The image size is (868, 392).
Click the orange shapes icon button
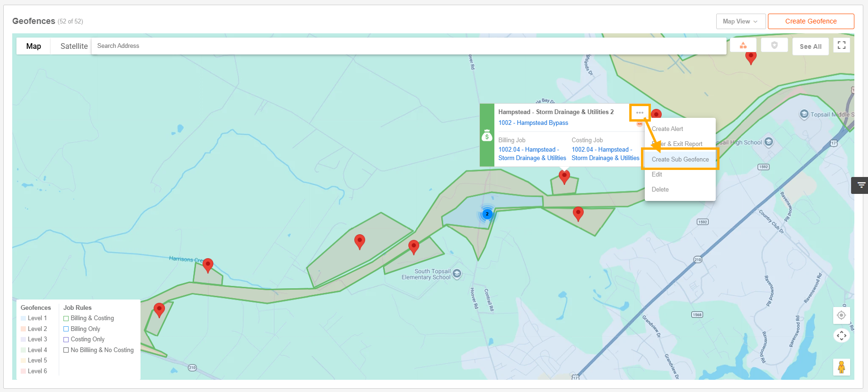[743, 46]
